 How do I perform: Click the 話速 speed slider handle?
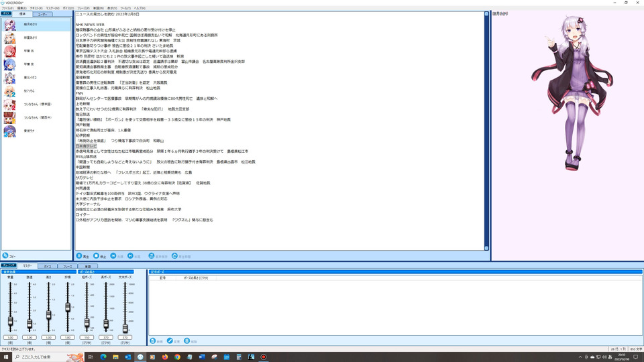tap(30, 324)
